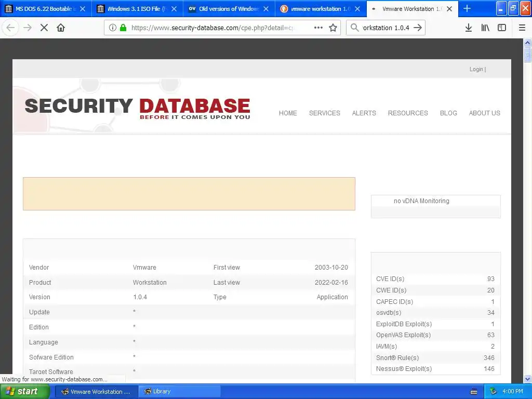Click the CWE ID(s) row
The width and height of the screenshot is (532, 399).
point(435,290)
